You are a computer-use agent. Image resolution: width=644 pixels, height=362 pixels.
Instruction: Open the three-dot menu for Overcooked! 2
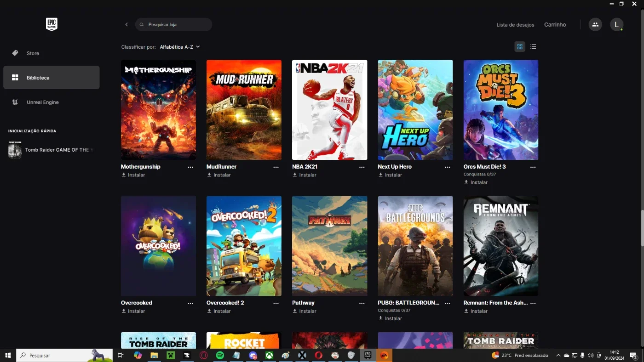point(276,303)
